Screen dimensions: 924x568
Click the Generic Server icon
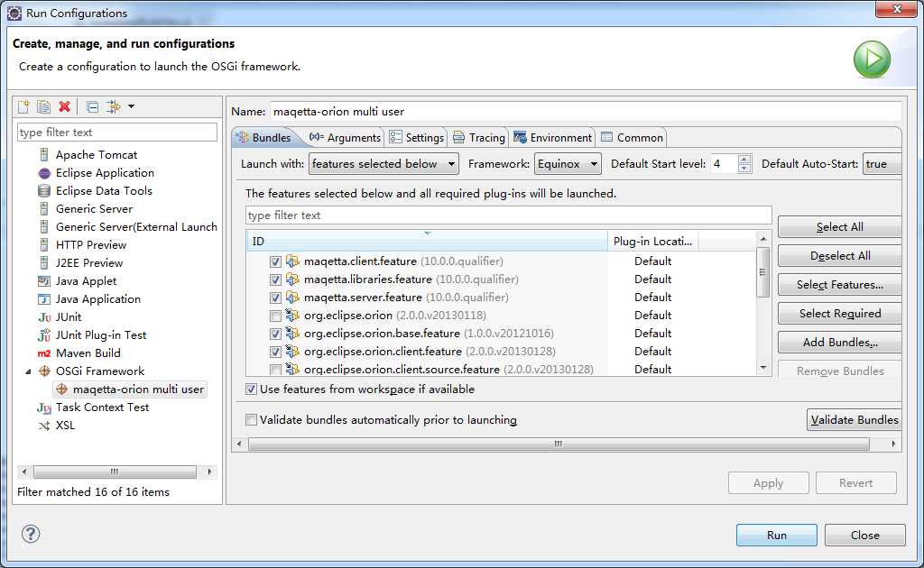pyautogui.click(x=44, y=209)
